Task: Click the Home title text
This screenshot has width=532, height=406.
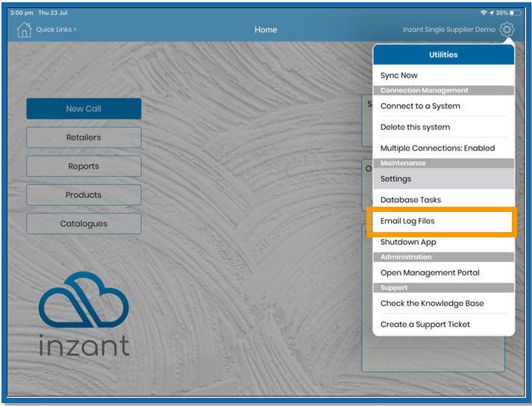Action: [266, 30]
